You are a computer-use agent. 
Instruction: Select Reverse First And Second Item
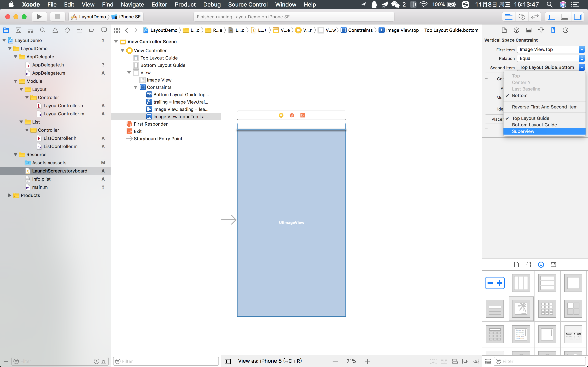[545, 107]
